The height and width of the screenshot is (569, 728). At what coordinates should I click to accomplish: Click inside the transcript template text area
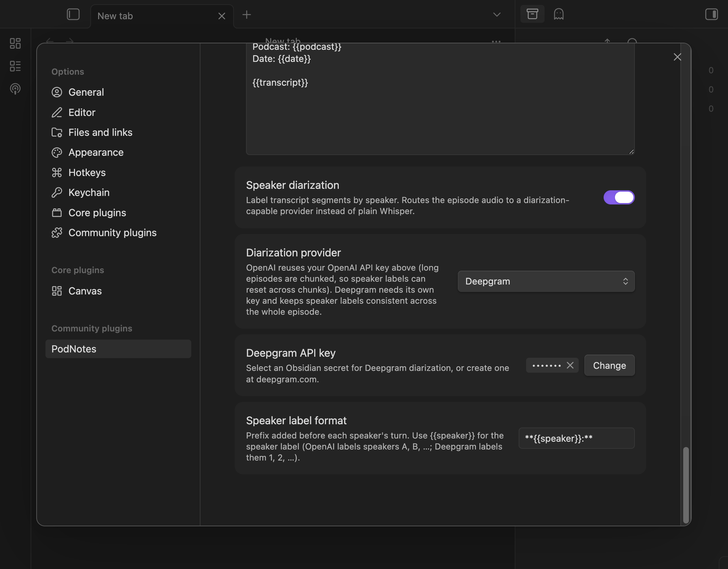pyautogui.click(x=440, y=100)
